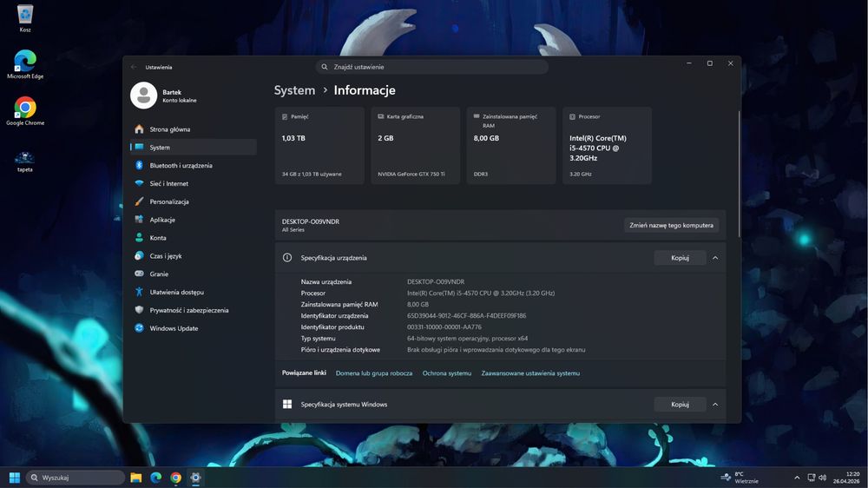Open the tapeta desktop icon
Image resolution: width=868 pixels, height=488 pixels.
(x=25, y=162)
